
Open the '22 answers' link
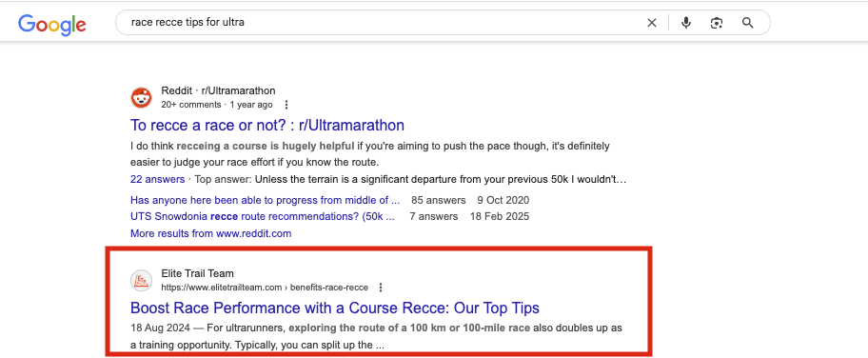[x=157, y=180]
